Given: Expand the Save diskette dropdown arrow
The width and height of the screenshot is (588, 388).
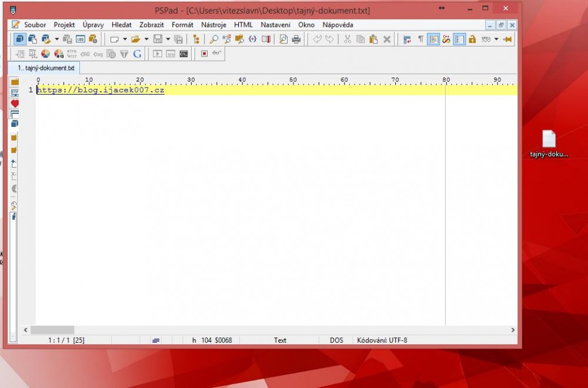Looking at the screenshot, I should coord(168,39).
